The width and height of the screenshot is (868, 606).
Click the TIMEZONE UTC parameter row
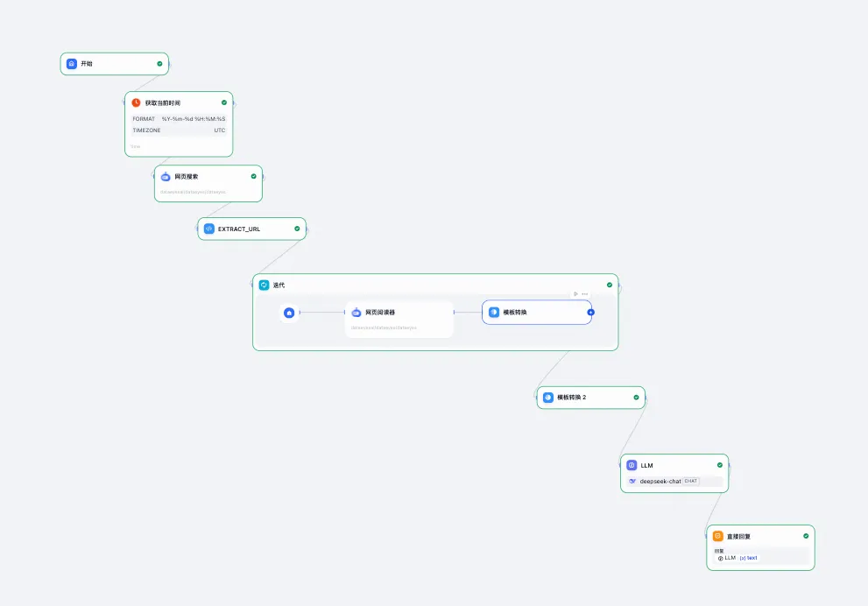pos(179,130)
